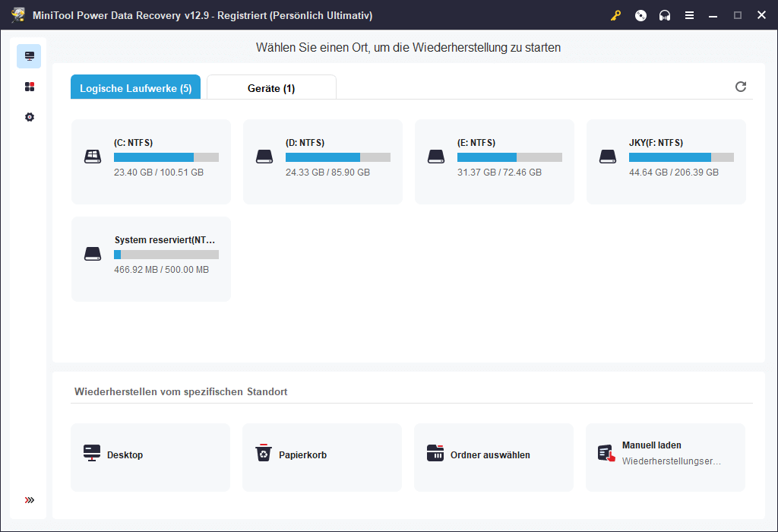This screenshot has width=778, height=532.
Task: Click the Ordner auswählen folder icon
Action: point(435,453)
